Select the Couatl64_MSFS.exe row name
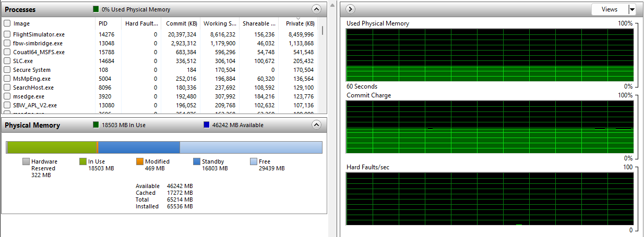 tap(39, 52)
